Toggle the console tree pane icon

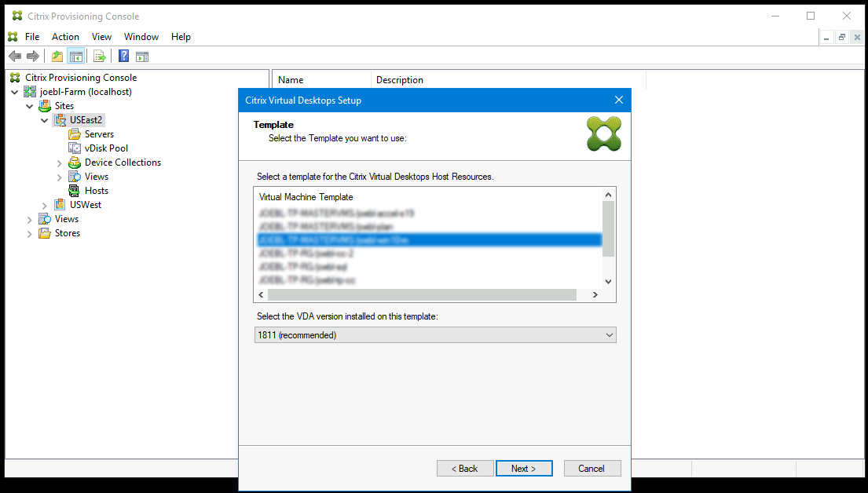point(75,56)
